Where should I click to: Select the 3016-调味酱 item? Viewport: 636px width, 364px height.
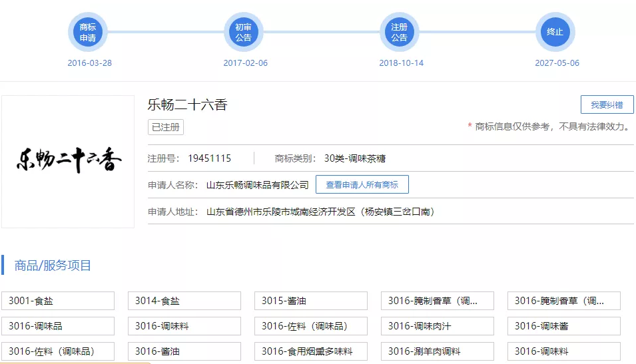click(x=564, y=326)
